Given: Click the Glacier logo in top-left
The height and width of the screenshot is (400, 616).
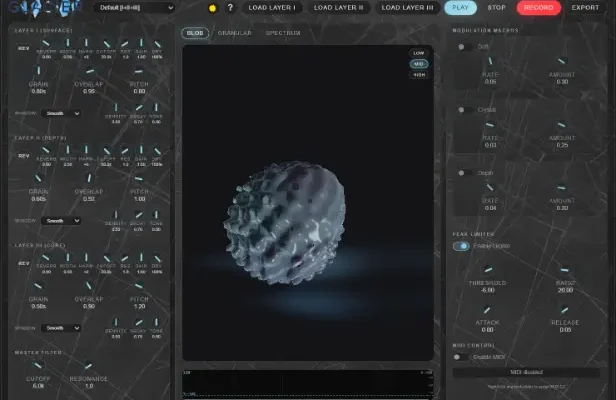Looking at the screenshot, I should click(42, 8).
